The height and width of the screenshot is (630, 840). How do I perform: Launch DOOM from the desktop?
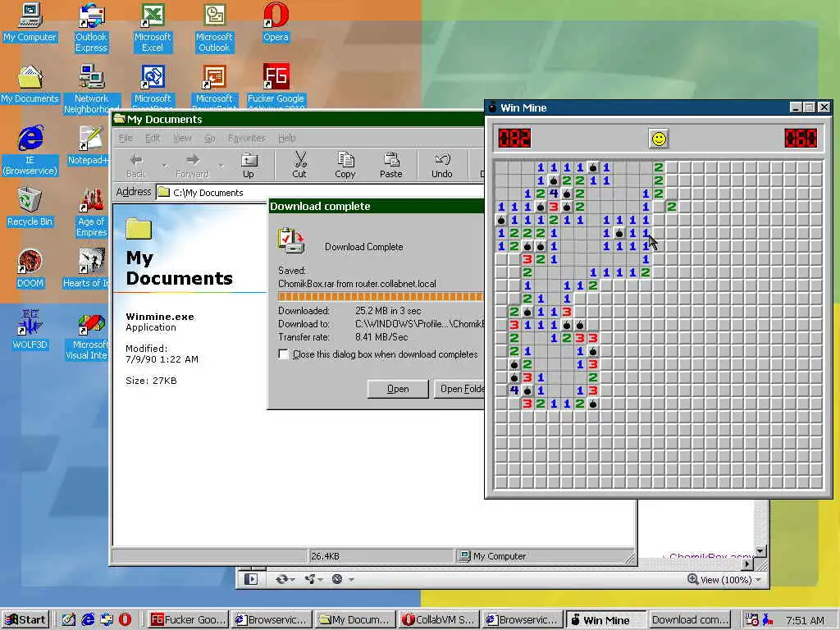(30, 269)
